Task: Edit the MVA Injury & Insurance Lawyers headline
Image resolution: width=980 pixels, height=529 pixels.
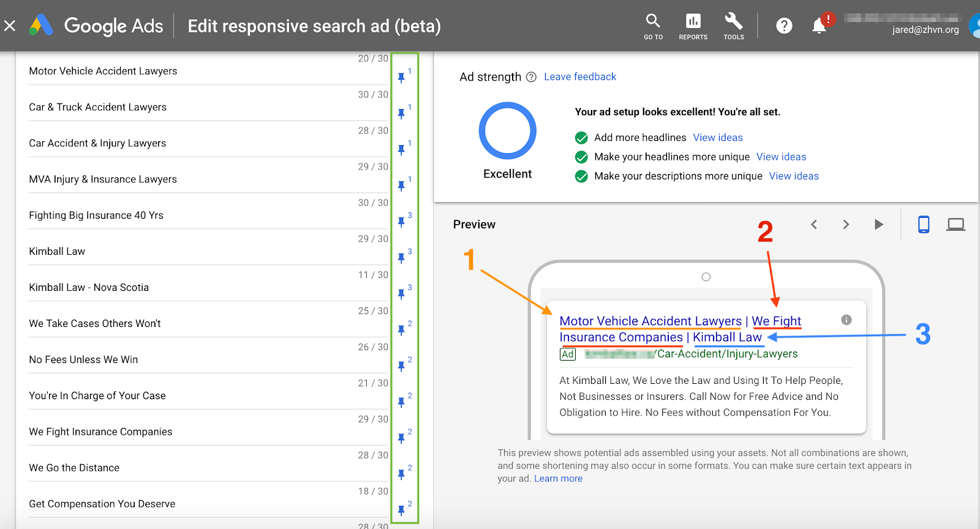Action: coord(208,179)
